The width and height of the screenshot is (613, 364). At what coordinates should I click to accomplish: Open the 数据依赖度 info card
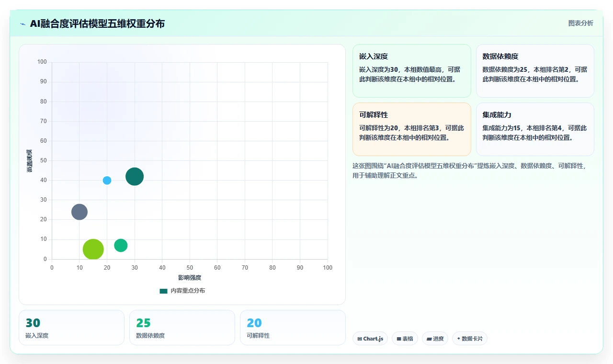(535, 71)
